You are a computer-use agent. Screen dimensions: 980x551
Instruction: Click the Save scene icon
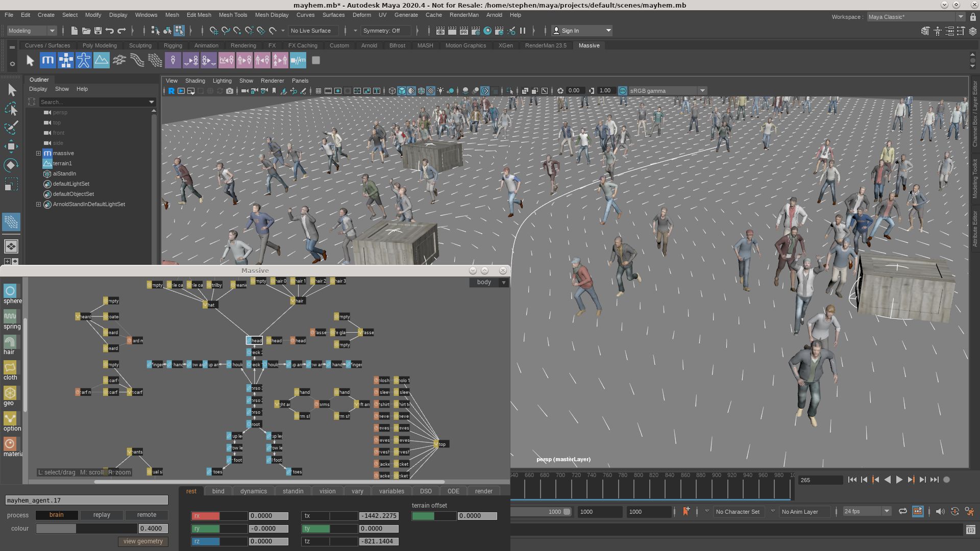click(98, 31)
